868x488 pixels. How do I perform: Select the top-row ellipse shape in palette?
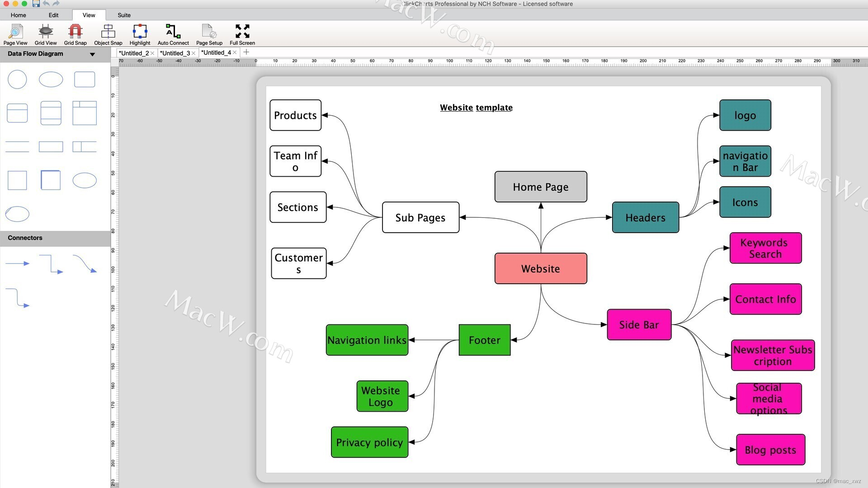click(51, 80)
